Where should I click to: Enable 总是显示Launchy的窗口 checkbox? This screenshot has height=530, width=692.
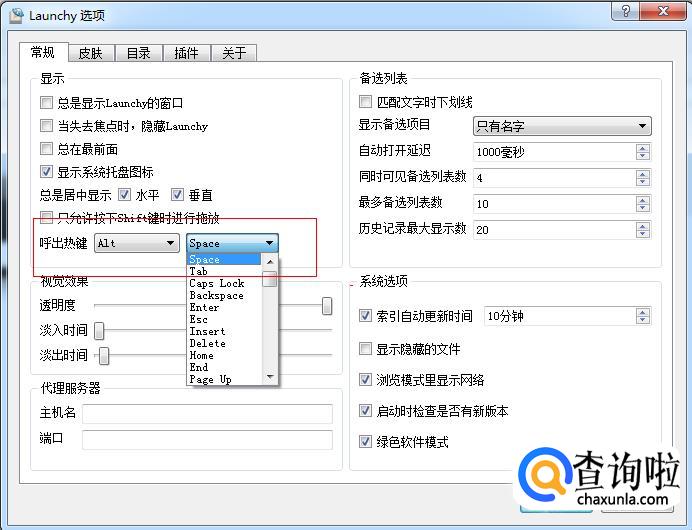pos(47,103)
